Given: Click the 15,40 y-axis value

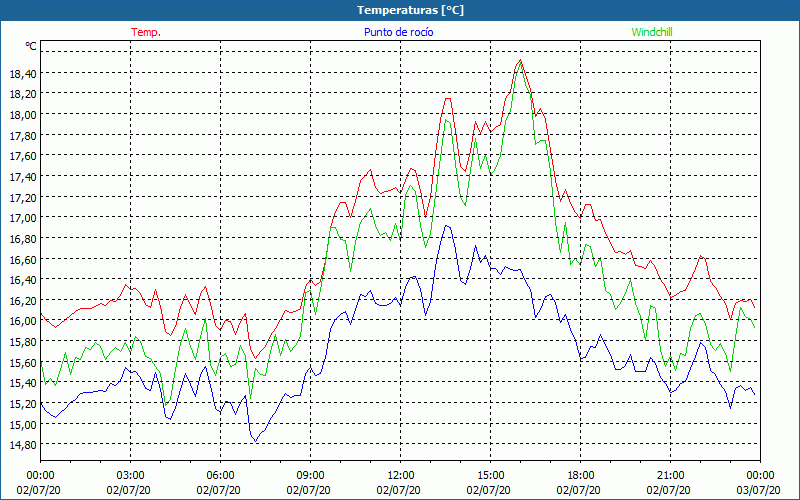Looking at the screenshot, I should (23, 383).
